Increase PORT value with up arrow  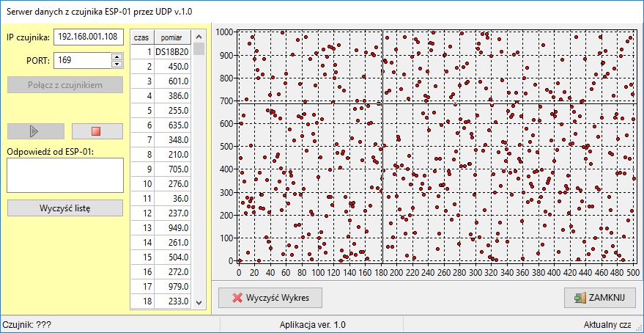[117, 56]
